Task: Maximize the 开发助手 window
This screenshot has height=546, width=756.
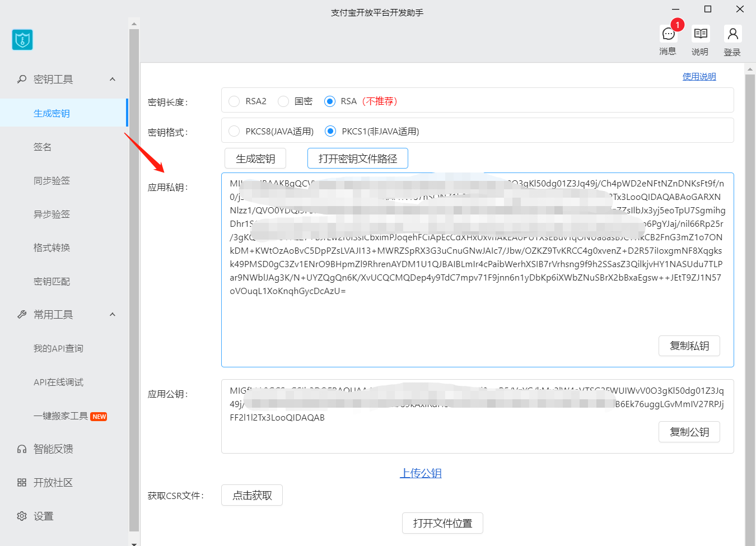Action: pos(708,9)
